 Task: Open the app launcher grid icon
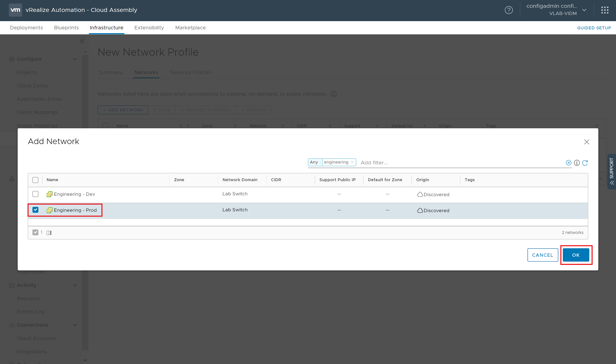[x=605, y=10]
